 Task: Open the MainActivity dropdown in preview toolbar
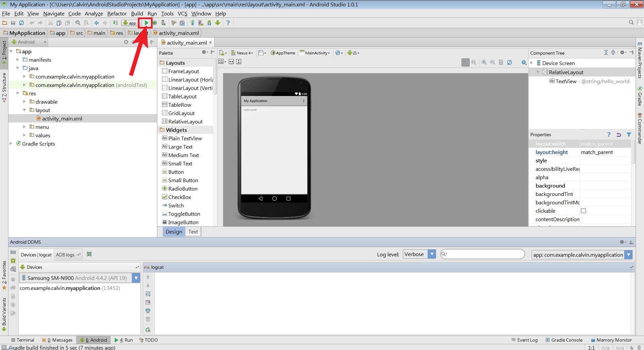tap(315, 53)
